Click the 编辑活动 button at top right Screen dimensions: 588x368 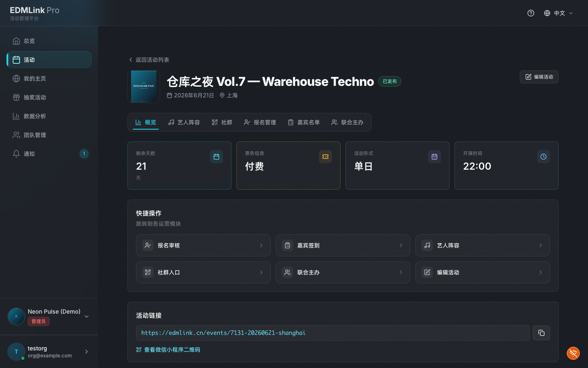(x=539, y=77)
